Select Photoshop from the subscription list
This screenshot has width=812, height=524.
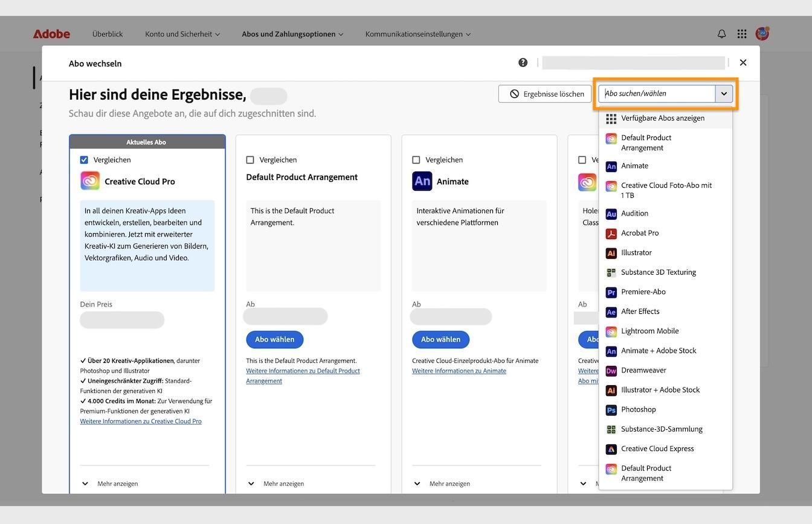638,409
